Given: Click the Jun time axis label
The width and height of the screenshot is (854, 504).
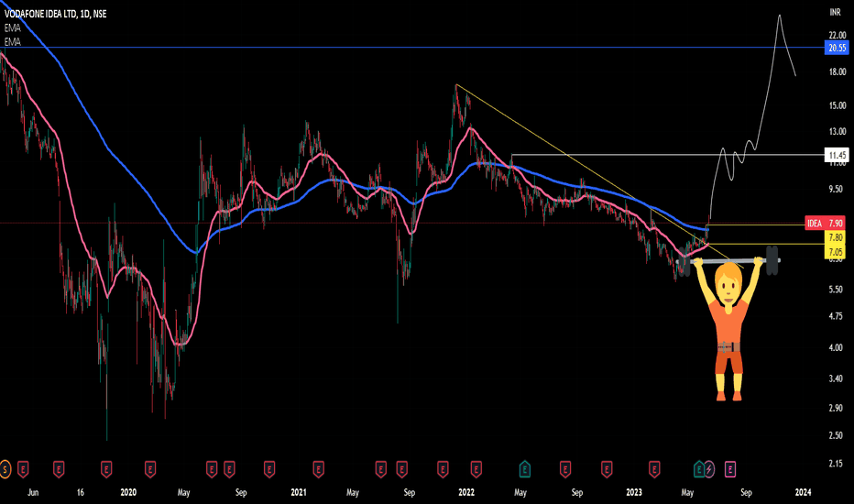Looking at the screenshot, I should 33,493.
